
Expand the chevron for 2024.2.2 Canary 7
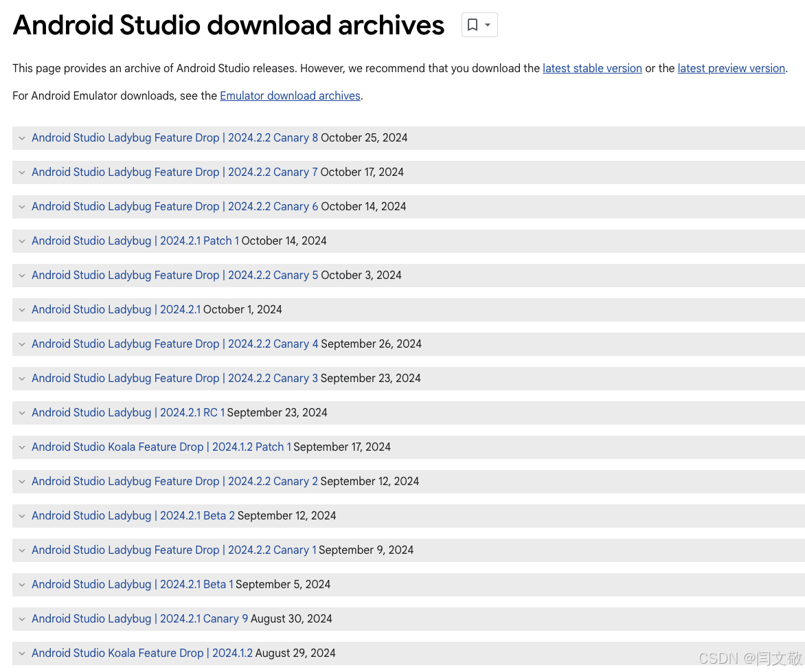pyautogui.click(x=21, y=172)
